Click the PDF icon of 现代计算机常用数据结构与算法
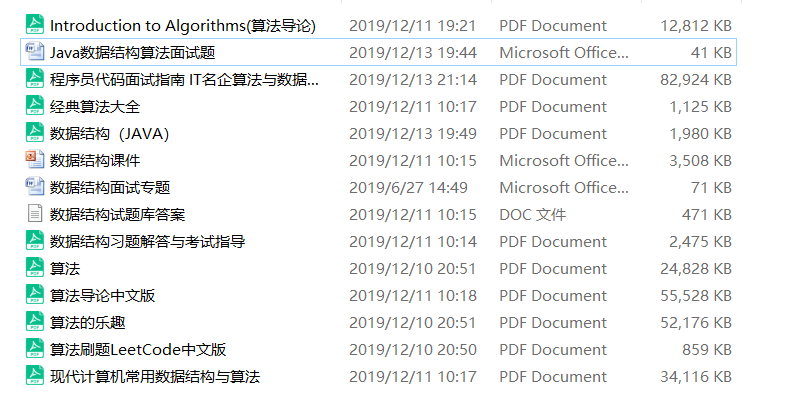810x408 pixels. tap(35, 376)
